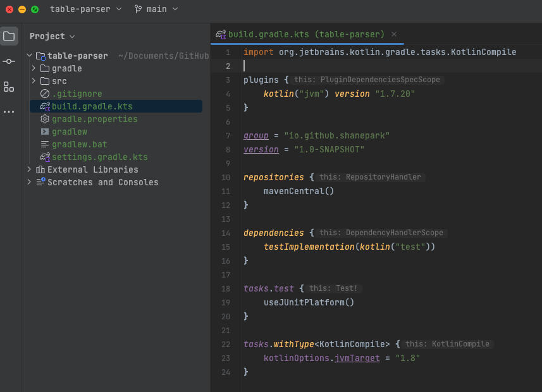Click the underlined group property
The height and width of the screenshot is (392, 542).
click(256, 135)
